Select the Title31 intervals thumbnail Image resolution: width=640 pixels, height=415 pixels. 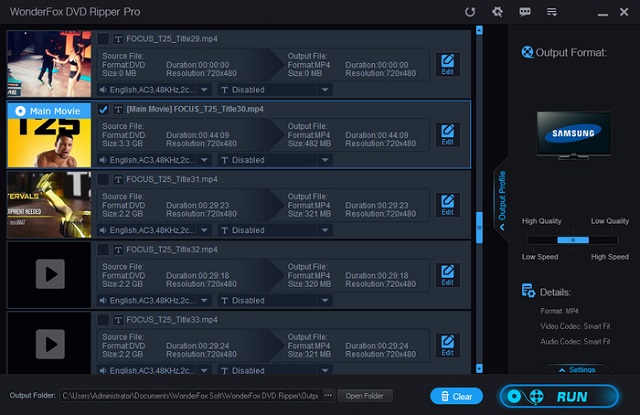pos(49,205)
